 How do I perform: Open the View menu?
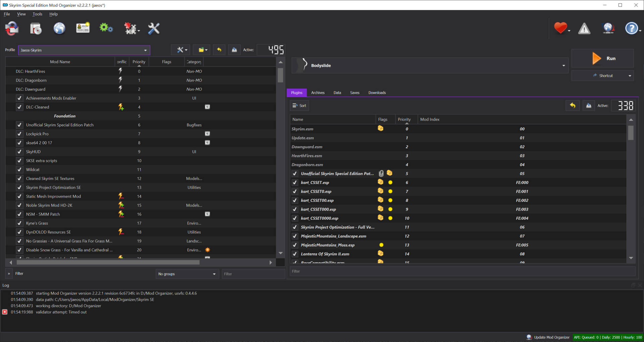click(21, 14)
